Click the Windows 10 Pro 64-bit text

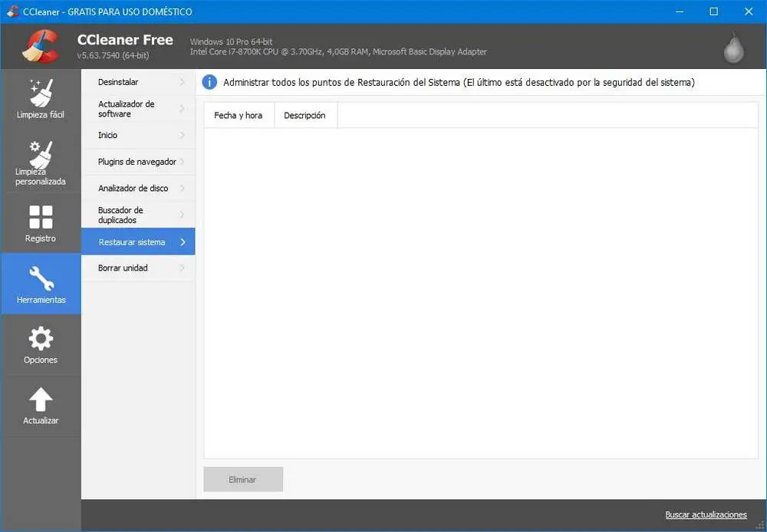(232, 41)
